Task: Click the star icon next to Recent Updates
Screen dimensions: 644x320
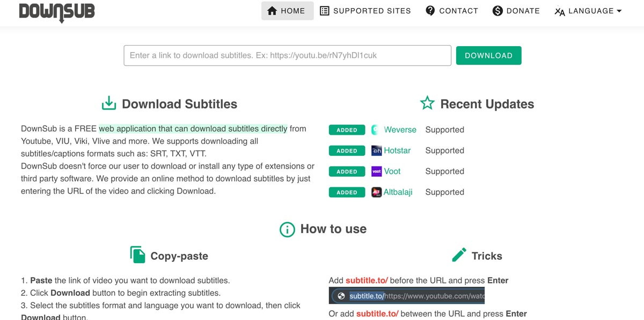Action: [x=427, y=103]
